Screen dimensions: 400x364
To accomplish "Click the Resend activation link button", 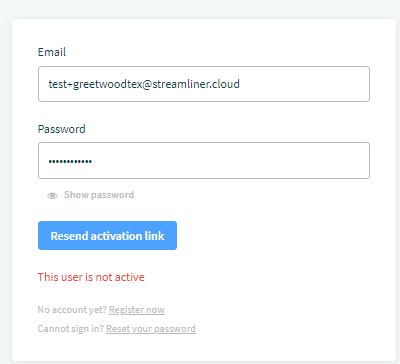I will point(107,236).
